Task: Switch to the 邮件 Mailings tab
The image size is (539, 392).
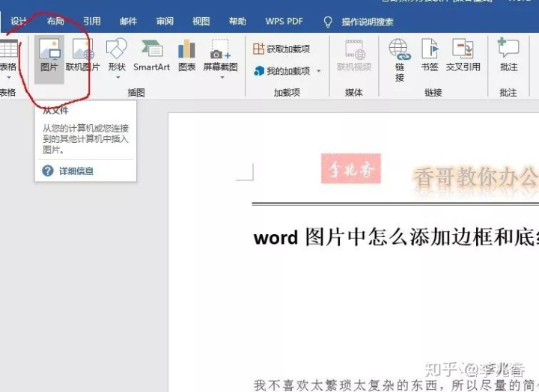Action: 128,21
